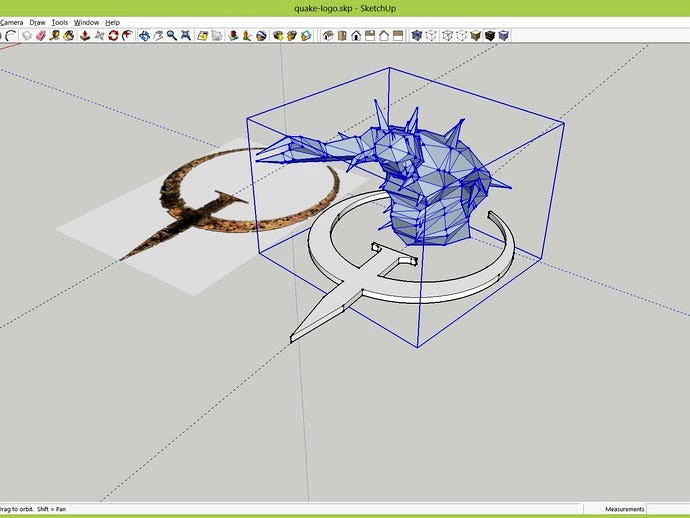
Task: Open the Window menu
Action: click(86, 22)
